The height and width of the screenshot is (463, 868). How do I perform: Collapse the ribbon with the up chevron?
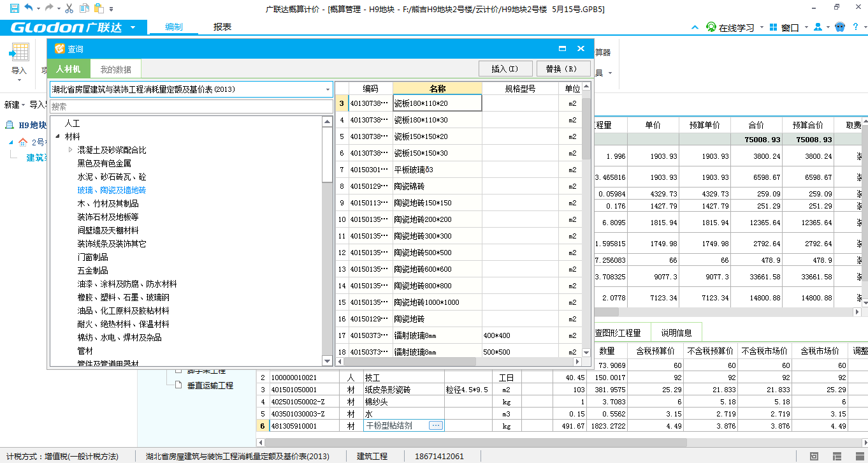695,27
